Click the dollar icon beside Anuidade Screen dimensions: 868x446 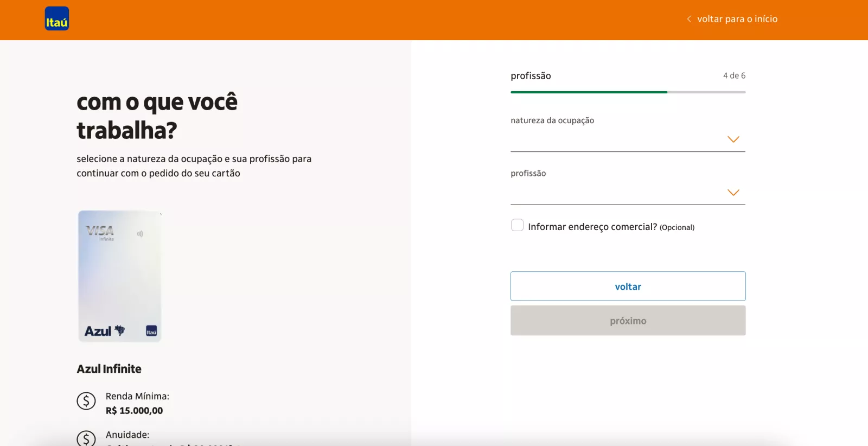click(86, 438)
